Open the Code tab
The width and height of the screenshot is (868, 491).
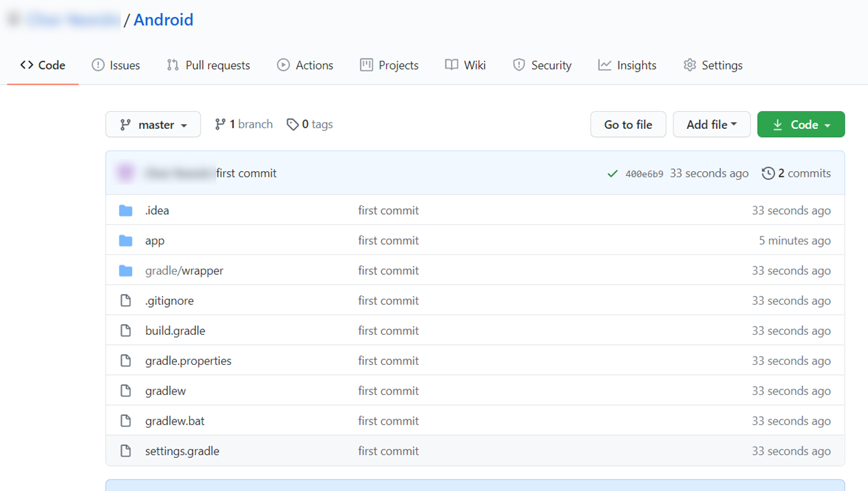click(43, 65)
